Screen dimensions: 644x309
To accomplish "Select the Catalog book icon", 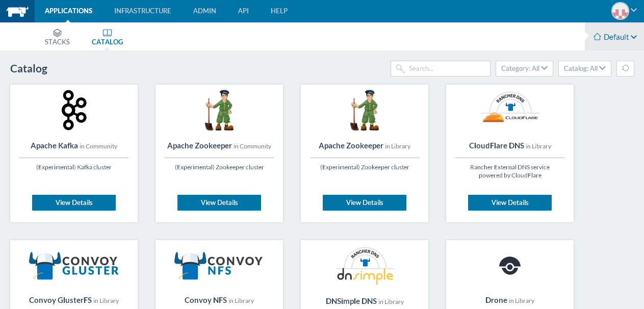I will coord(107,33).
